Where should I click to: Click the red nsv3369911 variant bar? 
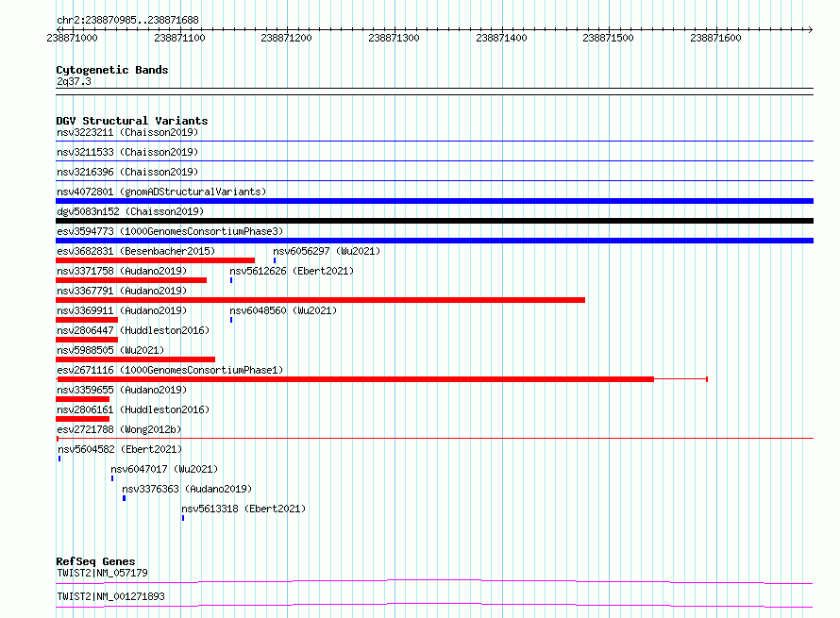pos(87,320)
